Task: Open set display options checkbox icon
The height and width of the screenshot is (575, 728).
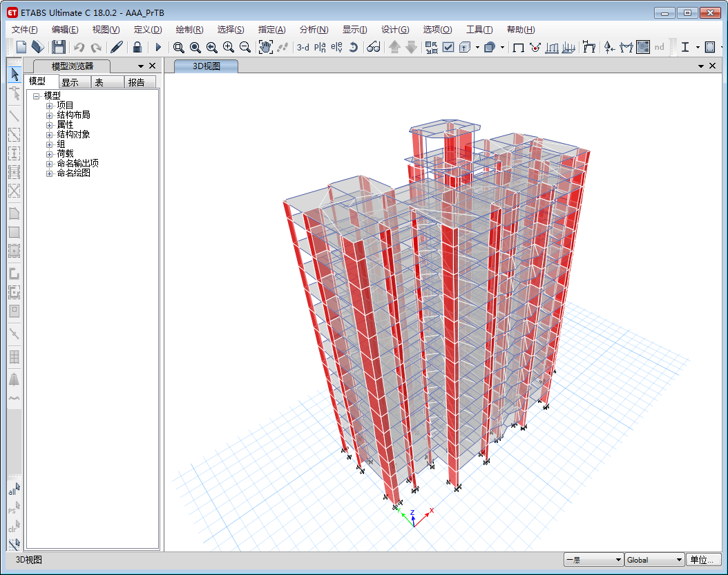Action: tap(448, 48)
